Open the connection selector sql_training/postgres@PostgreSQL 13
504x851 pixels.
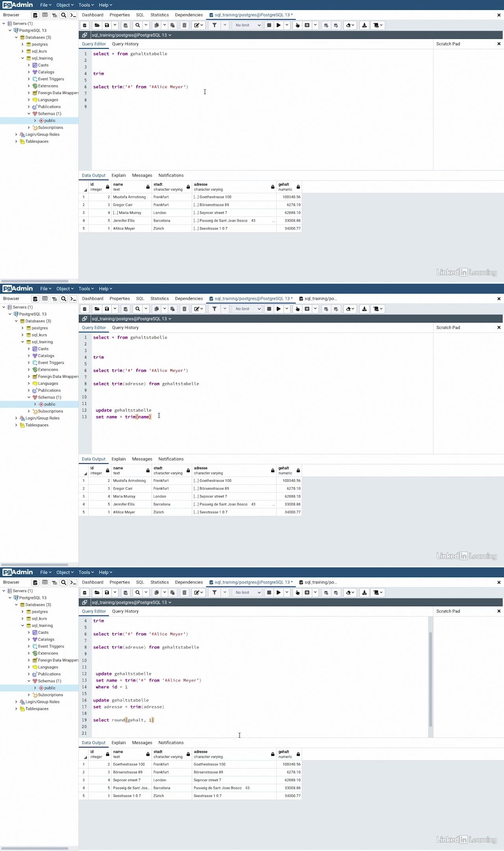[131, 35]
